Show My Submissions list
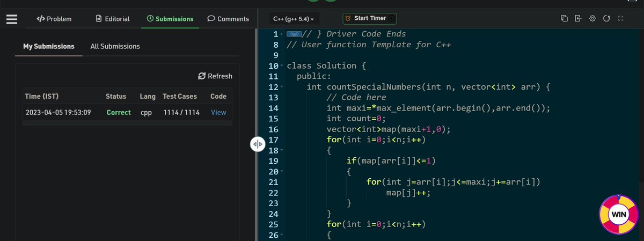The height and width of the screenshot is (241, 644). (x=49, y=46)
